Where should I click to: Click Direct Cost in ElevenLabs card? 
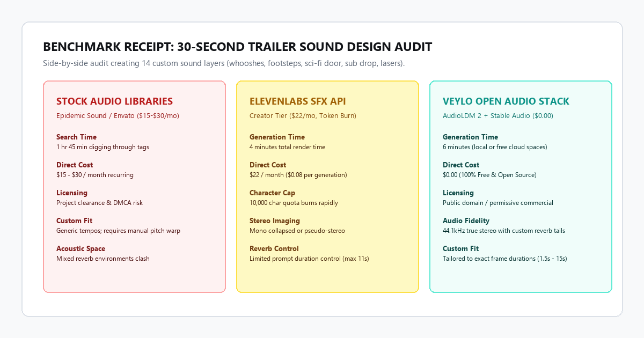point(268,165)
